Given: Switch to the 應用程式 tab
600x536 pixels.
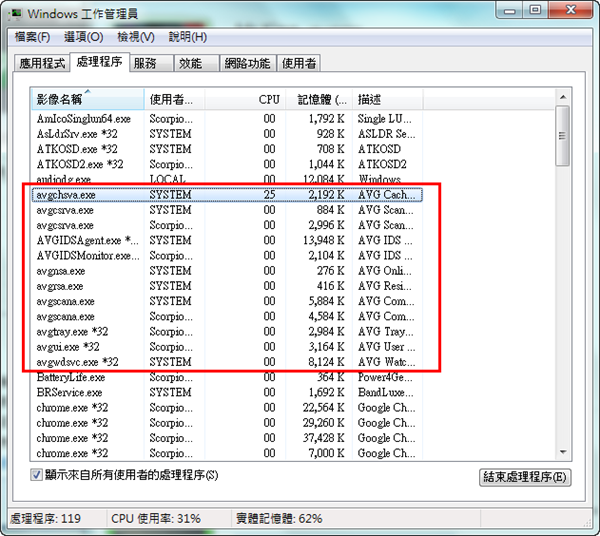Looking at the screenshot, I should pyautogui.click(x=42, y=63).
